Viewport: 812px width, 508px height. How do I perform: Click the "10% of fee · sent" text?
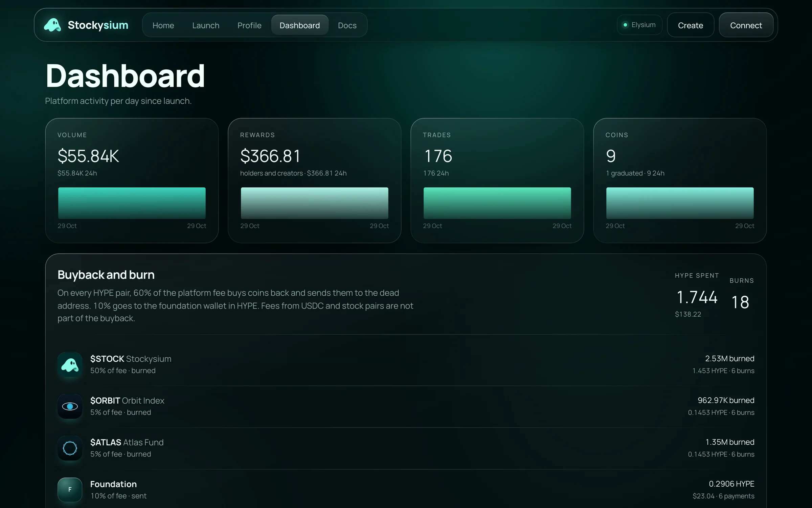(x=118, y=496)
